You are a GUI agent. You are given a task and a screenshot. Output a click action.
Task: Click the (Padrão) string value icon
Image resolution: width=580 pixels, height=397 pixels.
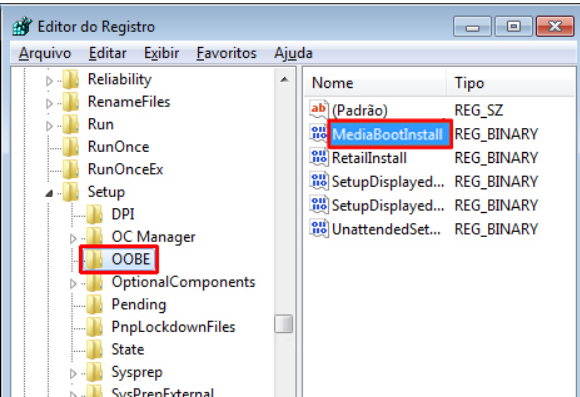tap(319, 110)
